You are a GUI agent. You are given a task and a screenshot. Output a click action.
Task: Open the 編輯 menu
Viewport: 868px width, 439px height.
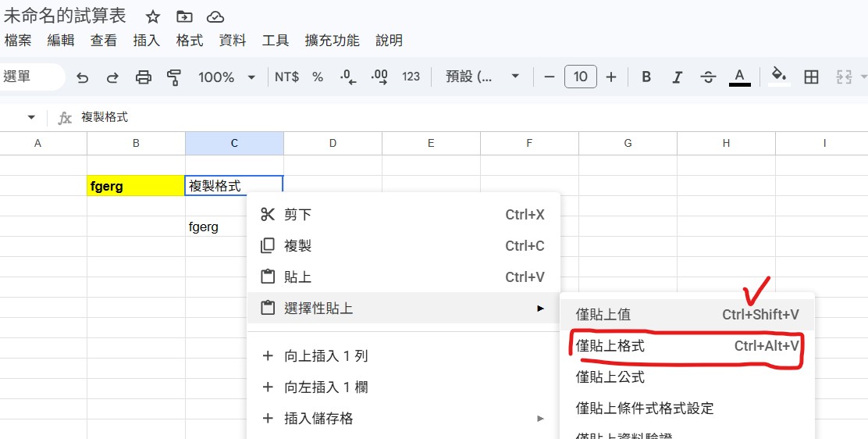[61, 41]
